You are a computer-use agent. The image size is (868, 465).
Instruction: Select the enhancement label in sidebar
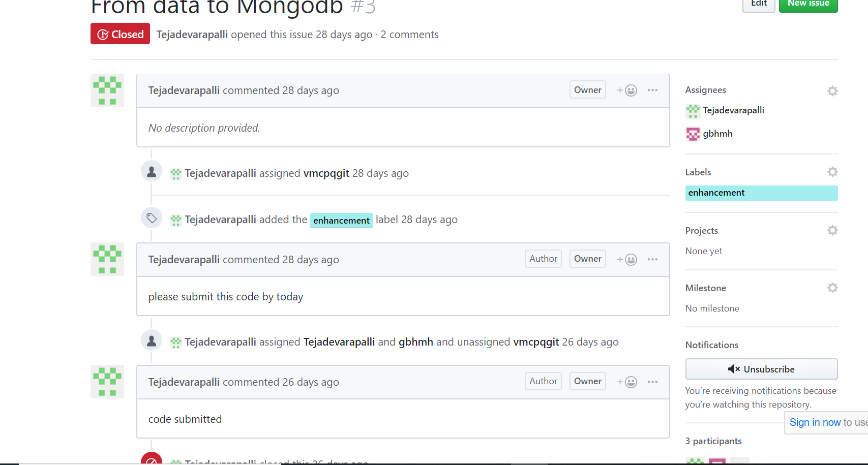761,193
